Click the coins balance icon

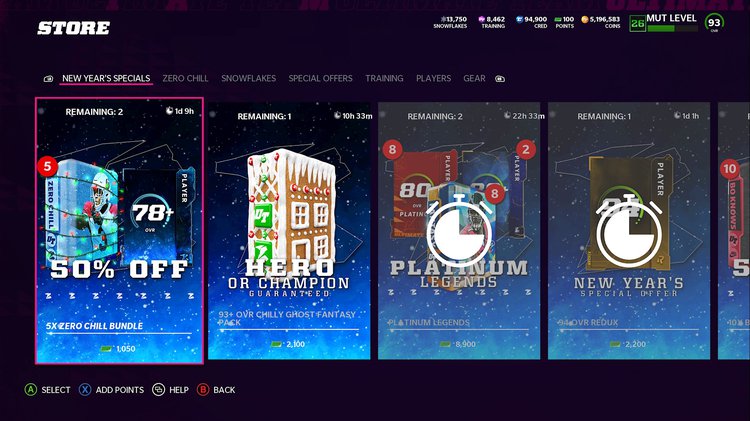[x=585, y=20]
